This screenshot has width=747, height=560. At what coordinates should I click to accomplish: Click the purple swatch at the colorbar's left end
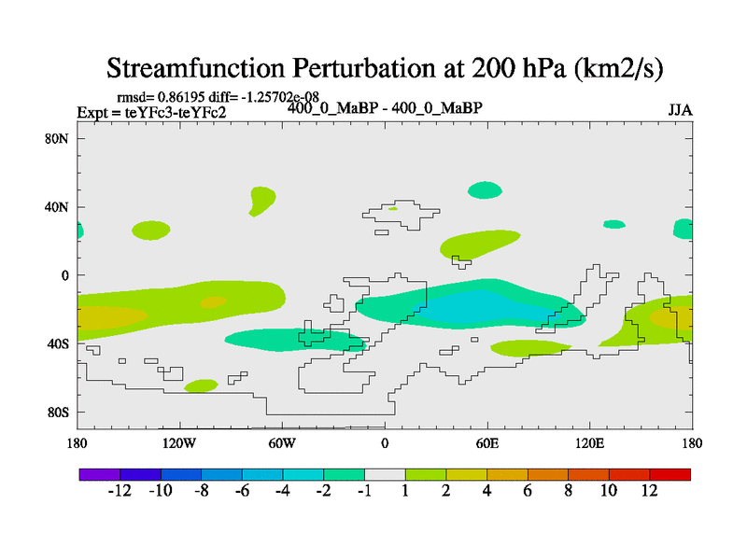[x=99, y=474]
